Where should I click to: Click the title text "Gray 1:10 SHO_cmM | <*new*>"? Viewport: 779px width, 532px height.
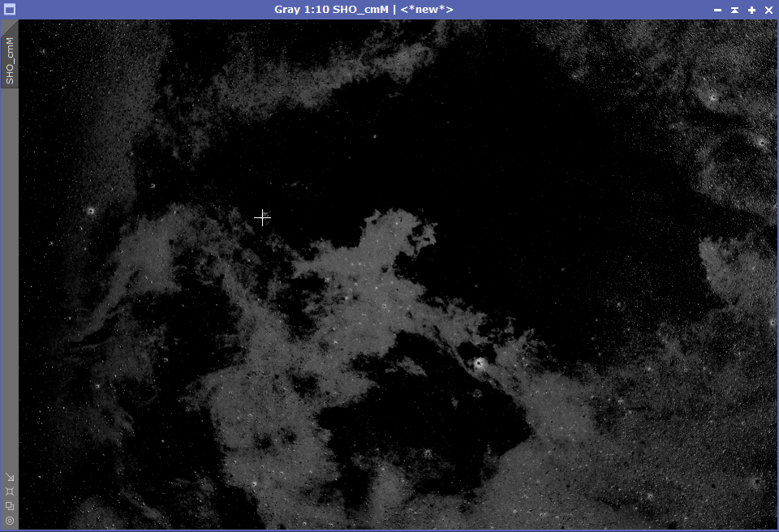[x=364, y=10]
